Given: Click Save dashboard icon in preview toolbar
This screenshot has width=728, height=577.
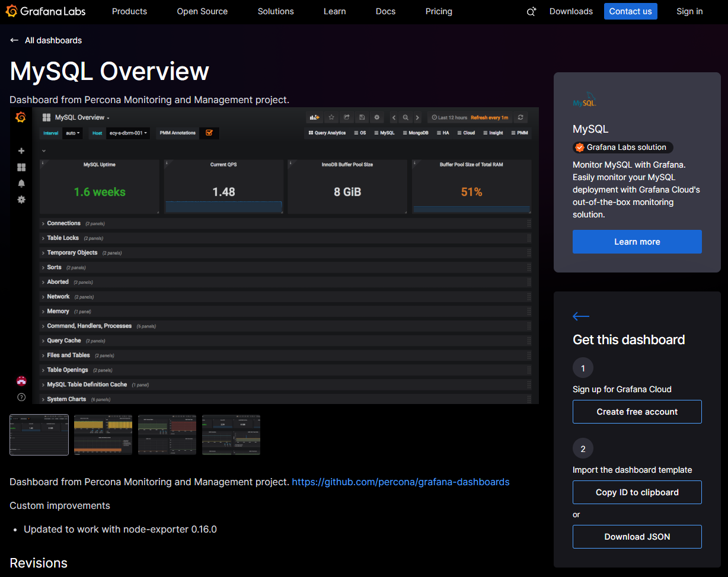Looking at the screenshot, I should click(362, 117).
